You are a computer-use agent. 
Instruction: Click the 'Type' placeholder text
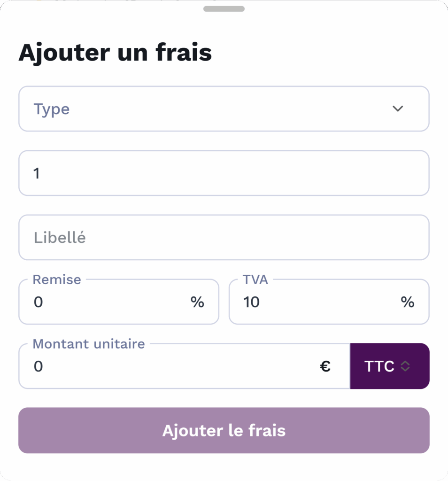[52, 109]
